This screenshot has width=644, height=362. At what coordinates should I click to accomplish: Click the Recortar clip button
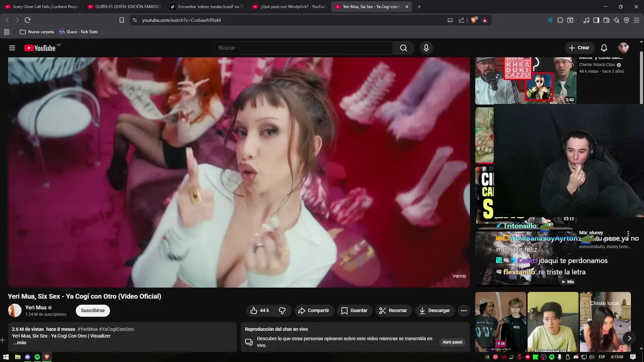point(393,311)
